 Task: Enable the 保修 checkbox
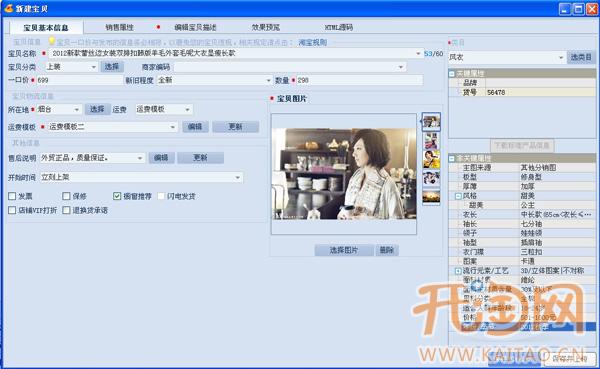66,196
